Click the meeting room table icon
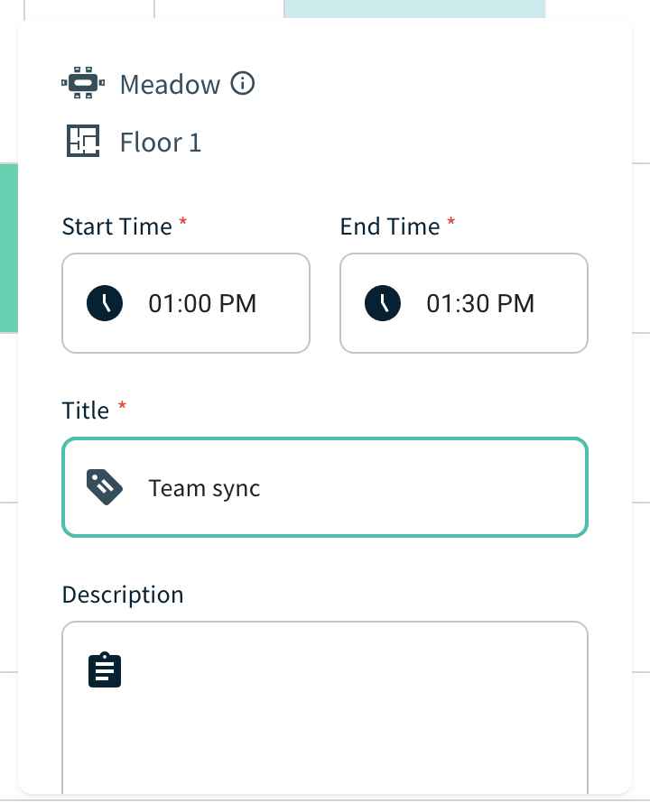The width and height of the screenshot is (650, 812). coord(83,82)
